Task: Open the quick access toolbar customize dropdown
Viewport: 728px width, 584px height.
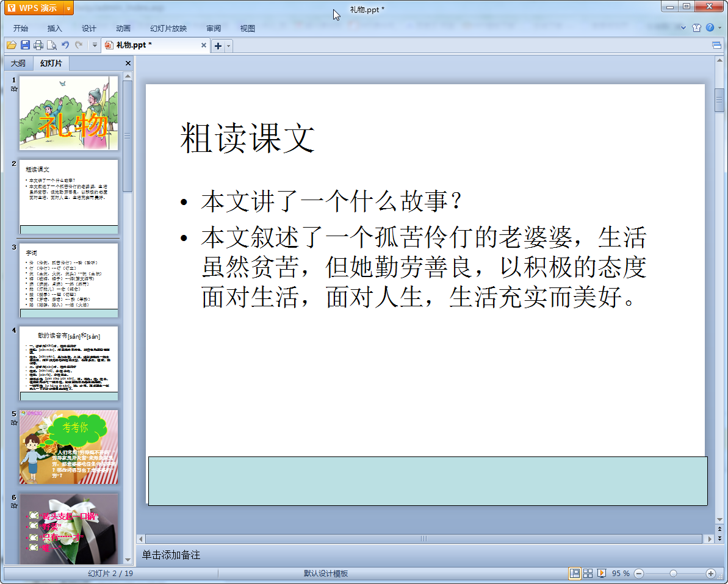Action: click(x=95, y=46)
